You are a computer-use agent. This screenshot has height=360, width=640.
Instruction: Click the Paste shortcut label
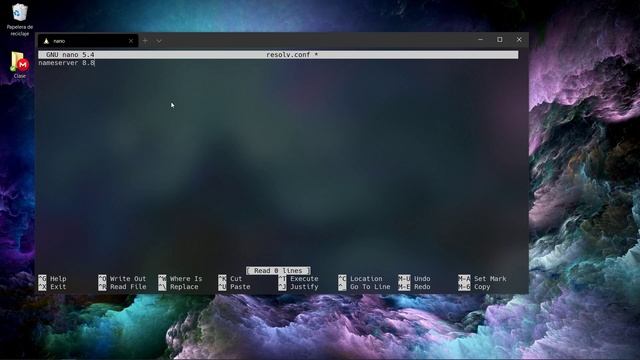(x=240, y=287)
